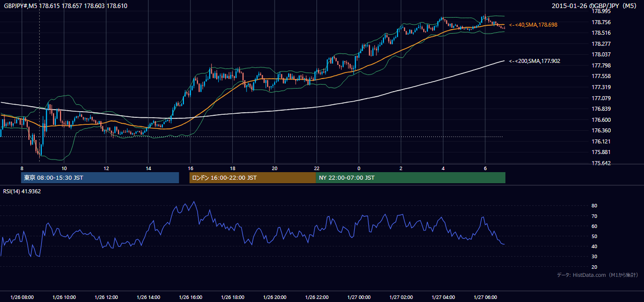Click the HistData.com data source credit
This screenshot has width=644, height=302.
pyautogui.click(x=597, y=275)
